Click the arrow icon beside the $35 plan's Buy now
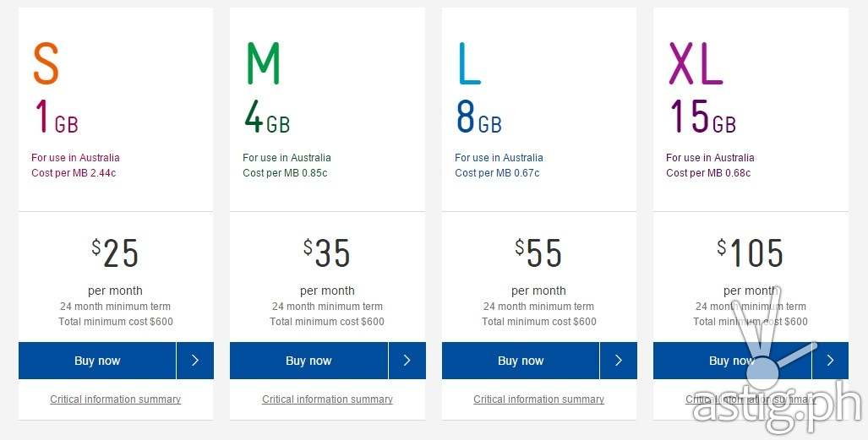 pos(407,361)
